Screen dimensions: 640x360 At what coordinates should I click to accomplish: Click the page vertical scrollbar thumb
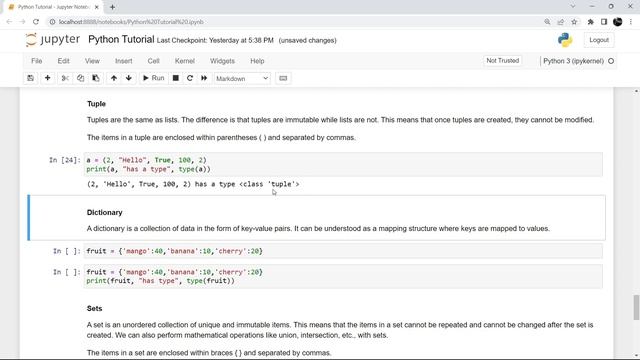pos(636,308)
